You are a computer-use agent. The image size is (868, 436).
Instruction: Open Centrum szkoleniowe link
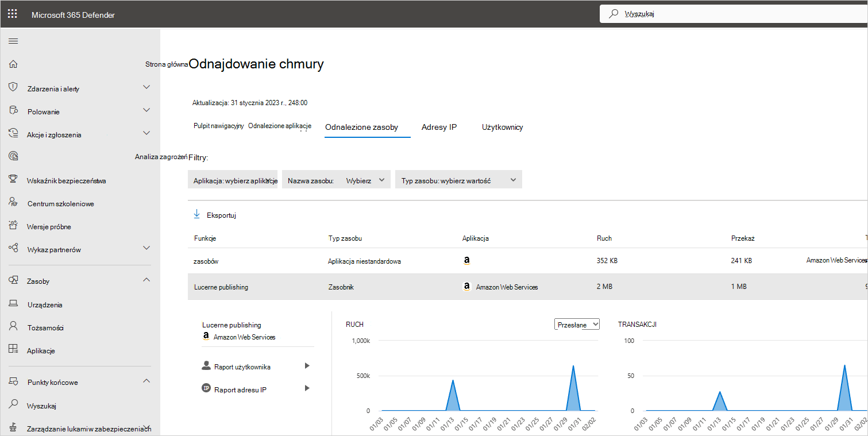coord(60,203)
